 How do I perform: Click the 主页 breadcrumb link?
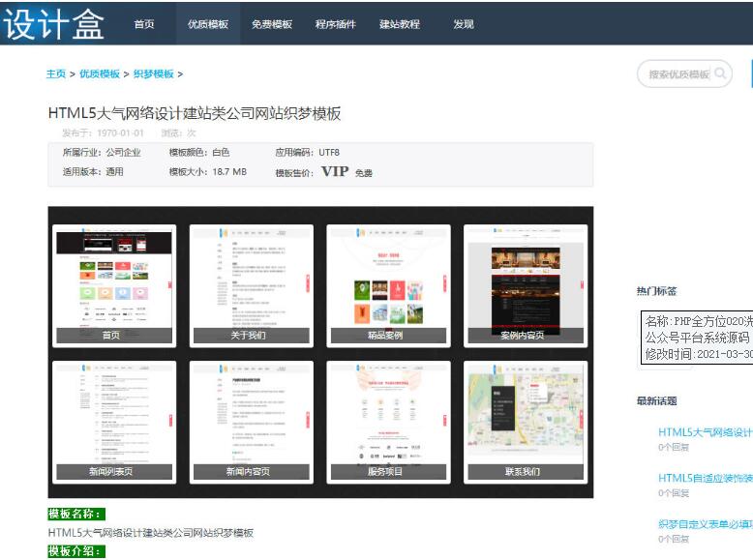tap(56, 74)
